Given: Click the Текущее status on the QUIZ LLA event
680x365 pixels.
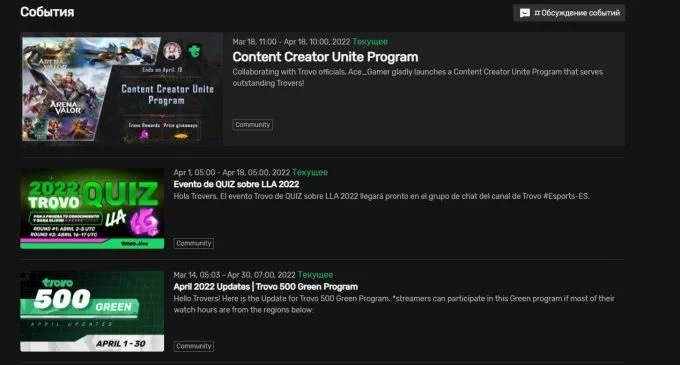Looking at the screenshot, I should pos(310,173).
